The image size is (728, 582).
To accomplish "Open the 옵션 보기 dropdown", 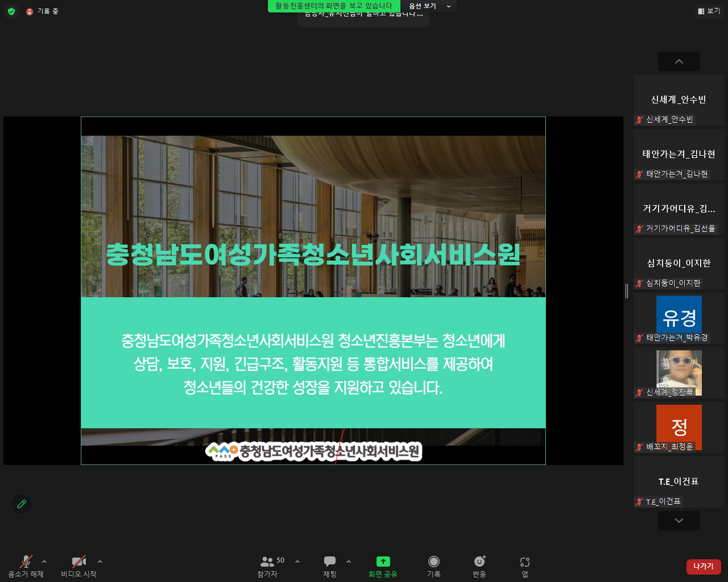I will [x=429, y=6].
